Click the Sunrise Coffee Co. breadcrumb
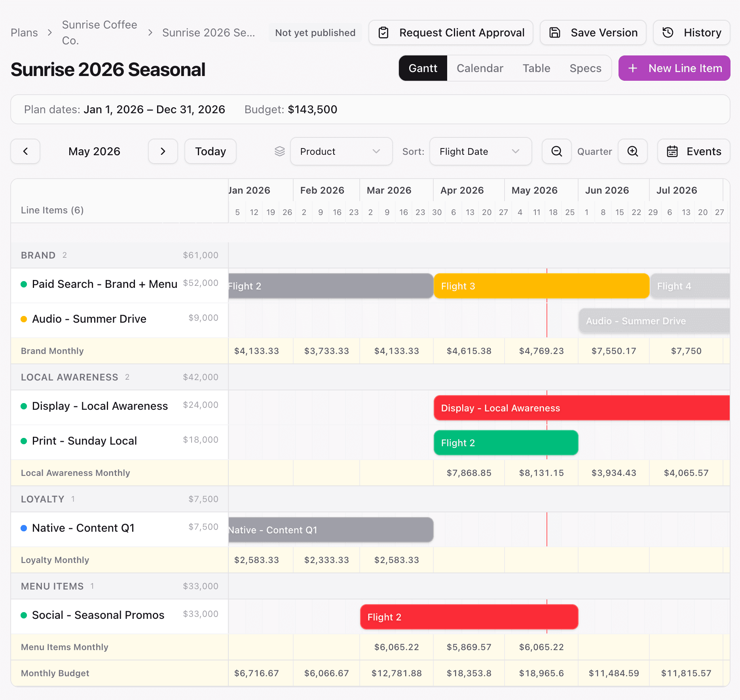The image size is (740, 700). coord(100,32)
